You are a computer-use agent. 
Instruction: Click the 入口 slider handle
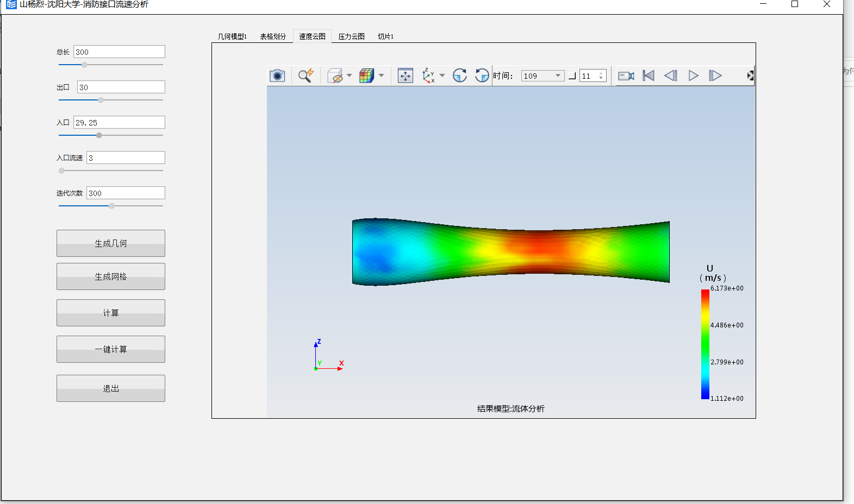click(99, 135)
